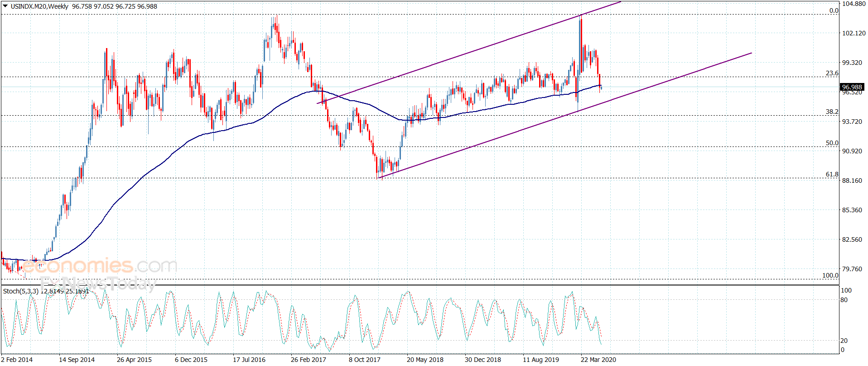Click the 2 Feb 2014 date marker
This screenshot has width=868, height=366.
17,360
